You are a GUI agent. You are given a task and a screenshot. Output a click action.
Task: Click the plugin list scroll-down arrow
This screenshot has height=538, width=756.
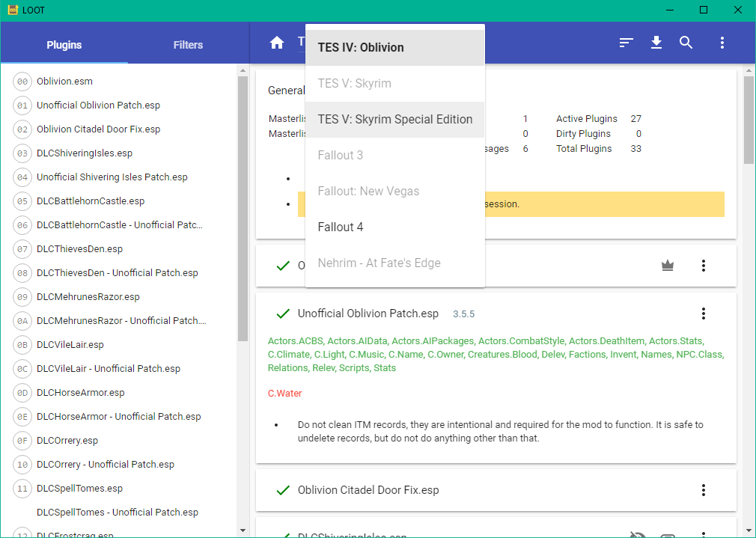[243, 531]
